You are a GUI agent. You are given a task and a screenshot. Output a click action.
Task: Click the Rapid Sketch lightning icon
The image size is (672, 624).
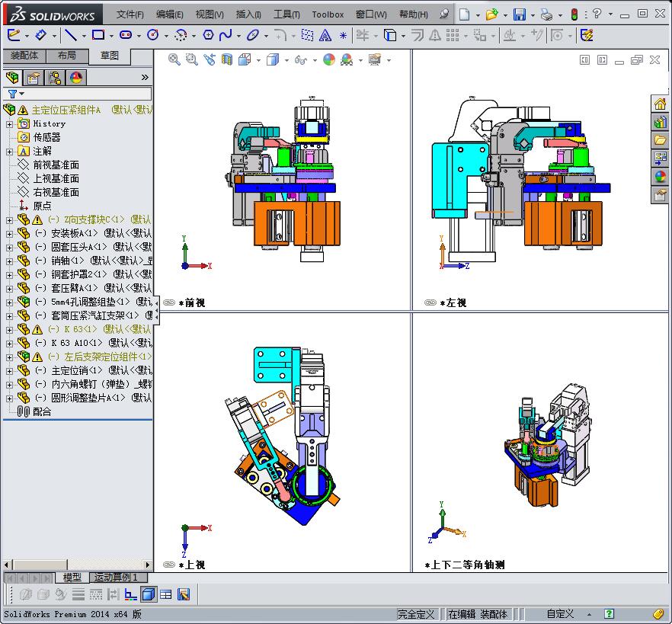(x=587, y=35)
